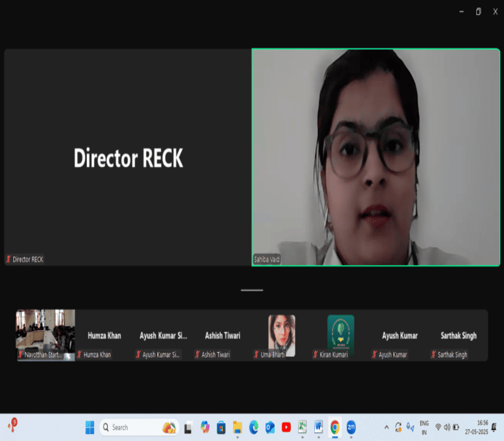The height and width of the screenshot is (441, 504).
Task: Click the Windows Start button
Action: pos(89,427)
